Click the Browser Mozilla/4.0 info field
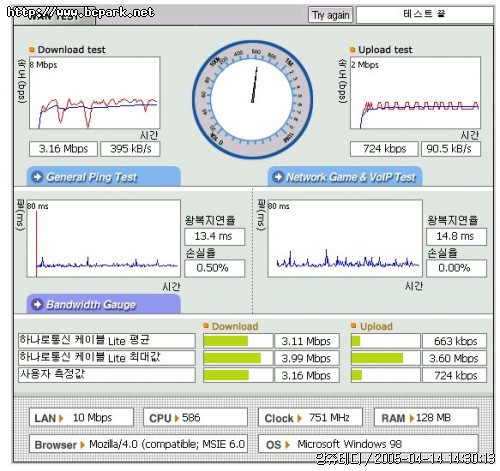Image resolution: width=500 pixels, height=471 pixels. [x=138, y=444]
